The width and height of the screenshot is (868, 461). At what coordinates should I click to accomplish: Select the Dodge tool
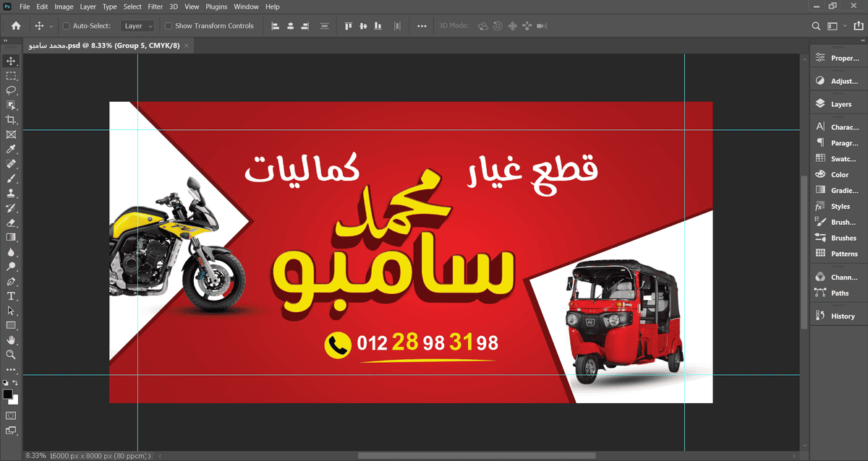click(x=11, y=267)
